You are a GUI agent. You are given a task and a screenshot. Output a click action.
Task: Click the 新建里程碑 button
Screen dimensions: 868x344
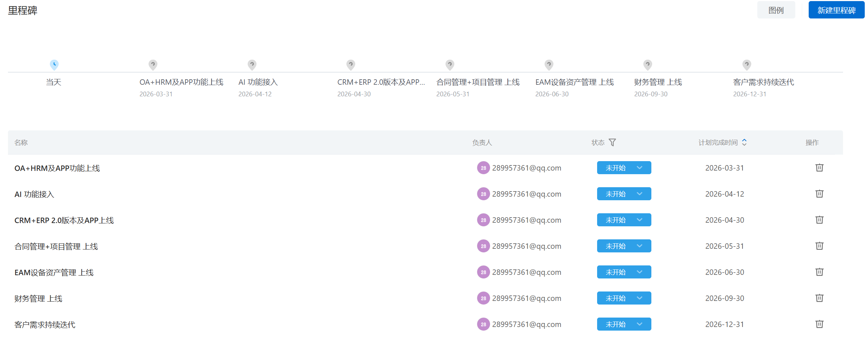836,10
